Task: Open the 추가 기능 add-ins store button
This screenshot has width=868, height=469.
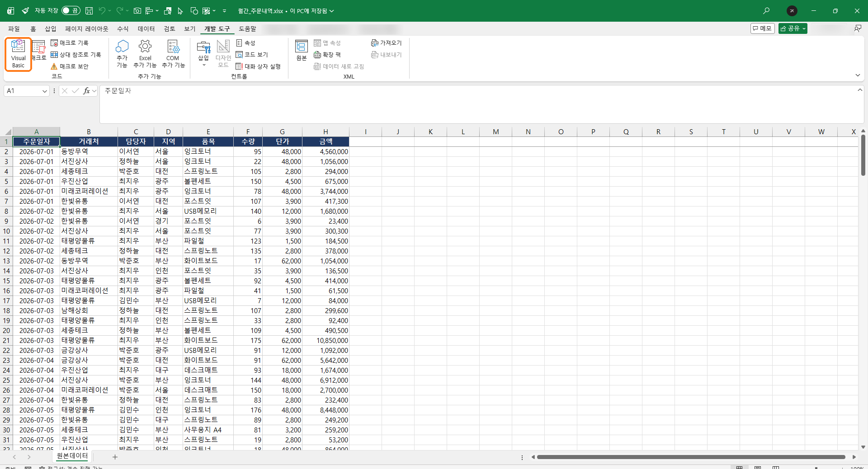Action: coord(122,54)
